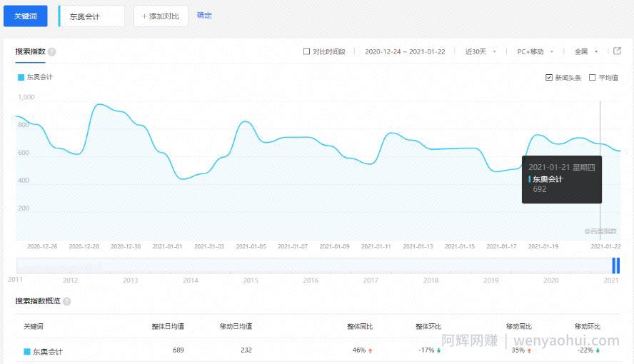This screenshot has height=364, width=634.
Task: Expand the 近30天 period dropdown
Action: (480, 51)
